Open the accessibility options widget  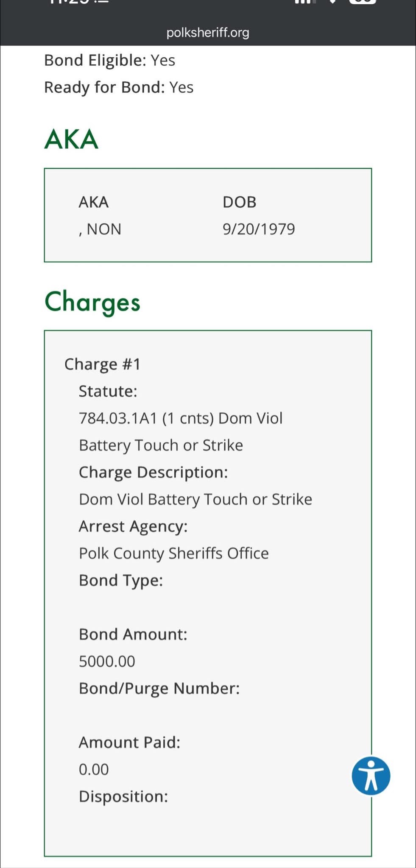point(371,775)
